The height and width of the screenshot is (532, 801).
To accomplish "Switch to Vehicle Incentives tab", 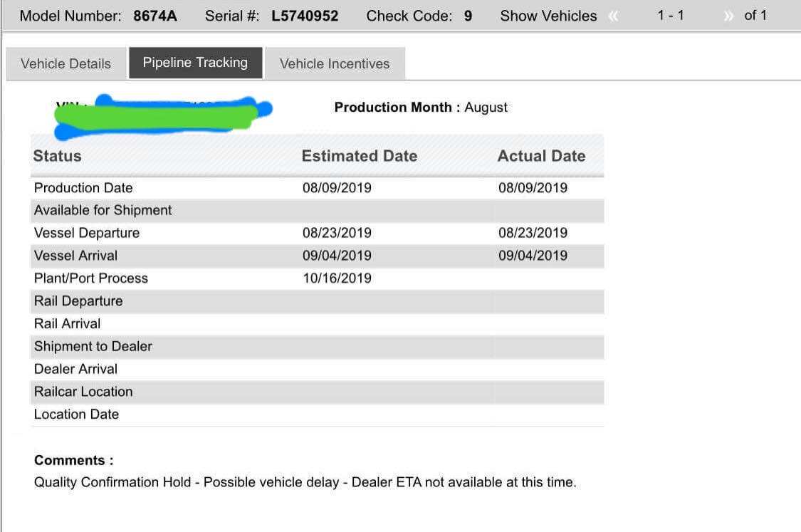I will pos(335,64).
